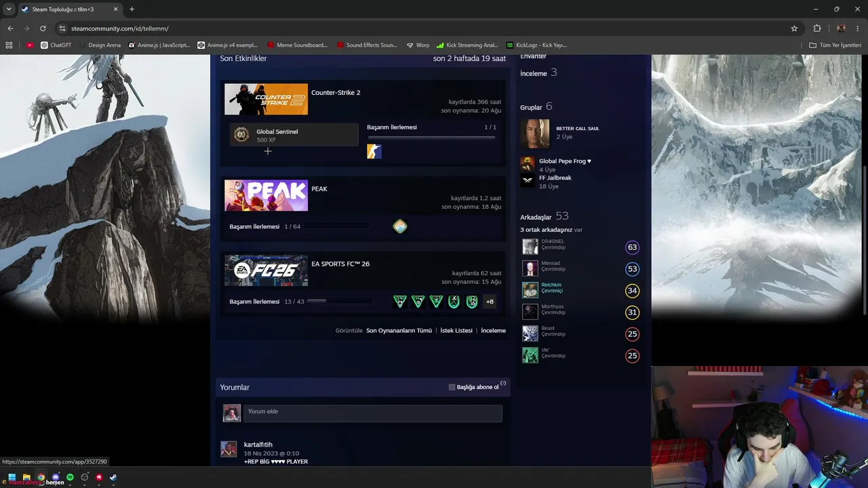Open Reichkin's friend avatar
868x488 pixels.
[x=530, y=290]
